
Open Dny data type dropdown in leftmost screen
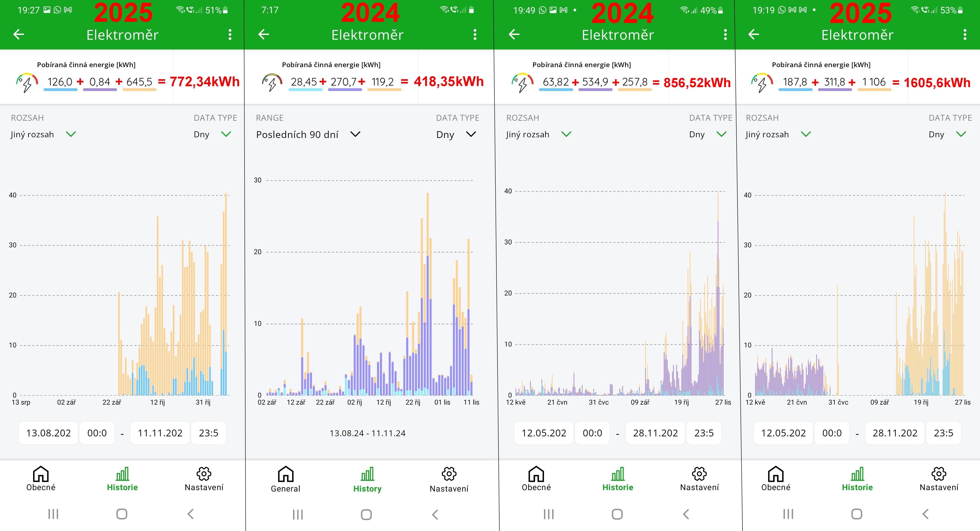tap(212, 134)
